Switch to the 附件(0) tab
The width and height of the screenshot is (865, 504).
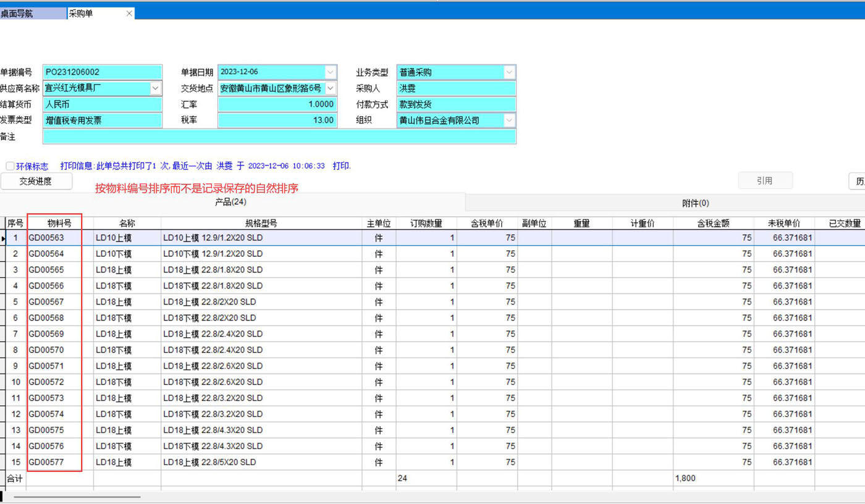click(695, 203)
